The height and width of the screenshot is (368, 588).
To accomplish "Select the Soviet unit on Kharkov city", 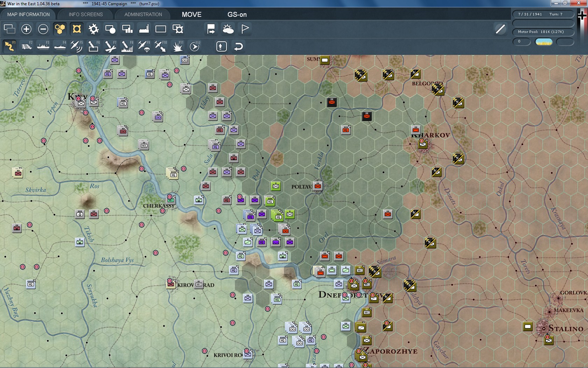I will (x=423, y=144).
